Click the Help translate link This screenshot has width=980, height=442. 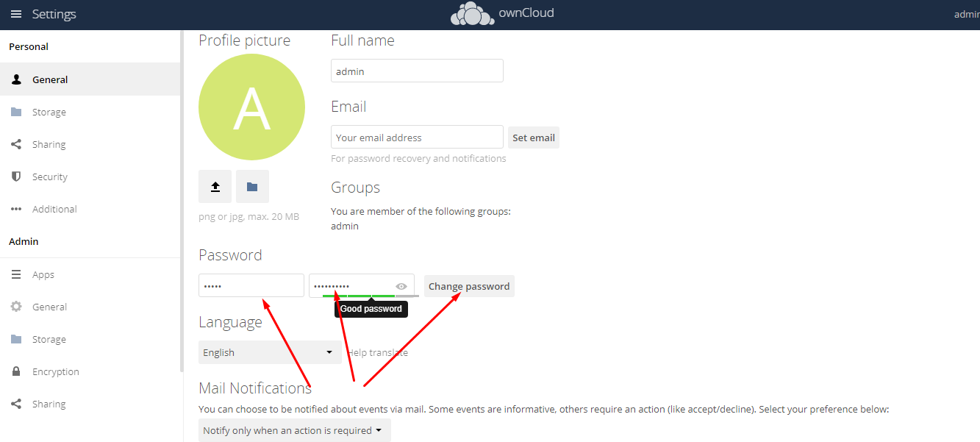pyautogui.click(x=378, y=353)
